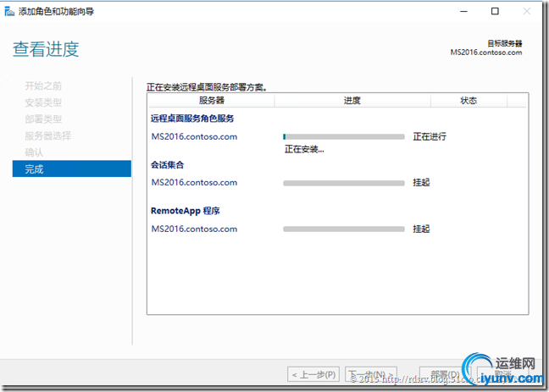Click the 会话集合 group heading
This screenshot has height=392, width=549.
(168, 165)
